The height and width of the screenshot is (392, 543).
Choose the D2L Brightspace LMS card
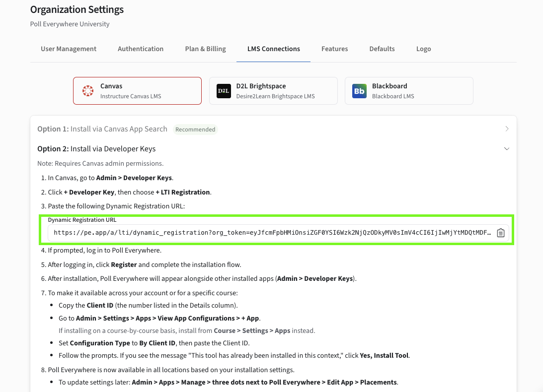pyautogui.click(x=273, y=91)
